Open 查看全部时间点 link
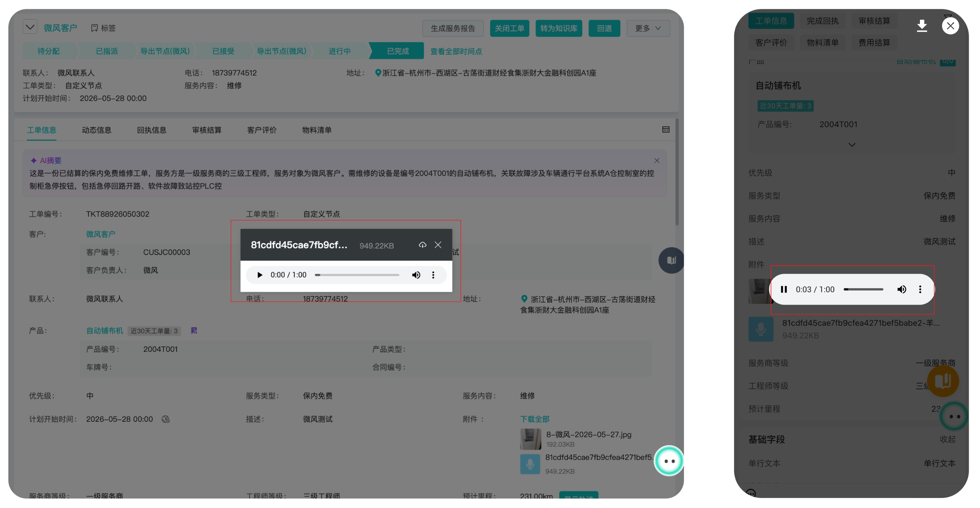980x508 pixels. click(x=456, y=51)
